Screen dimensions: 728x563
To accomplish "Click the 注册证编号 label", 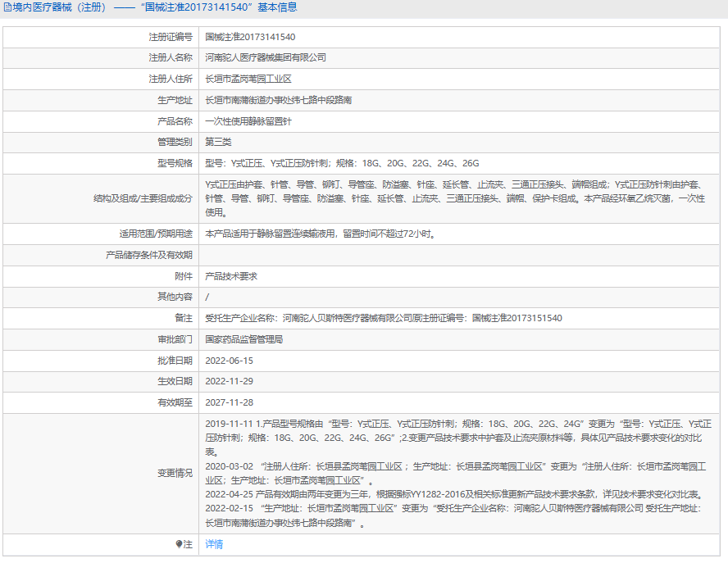I will click(x=171, y=37).
